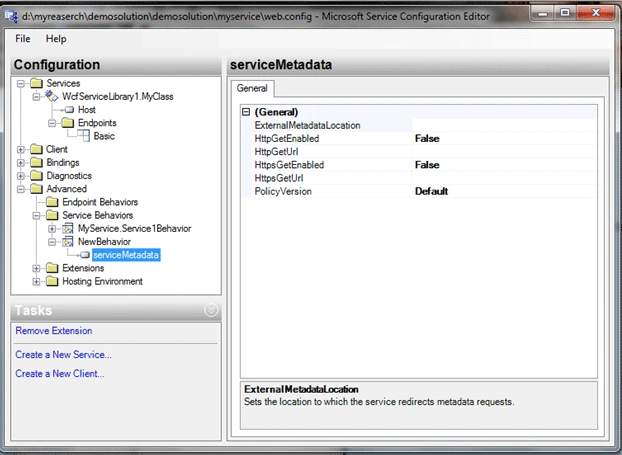Screen dimensions: 622x455
Task: Select the Basic endpoint item
Action: (104, 136)
